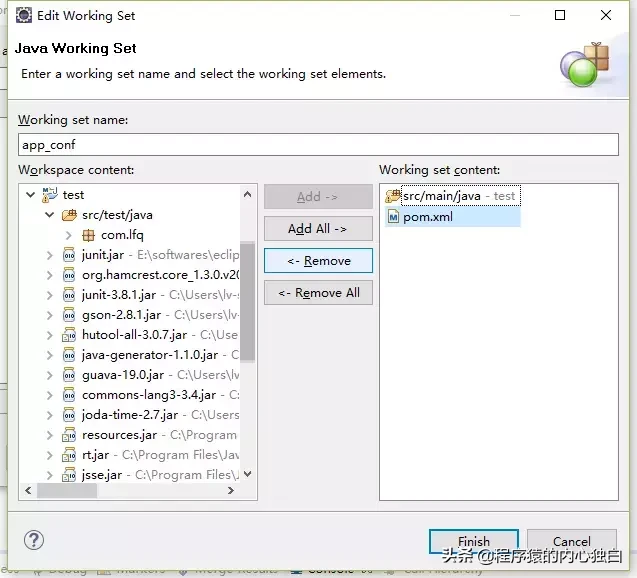Expand the junit-3.8.1.jar entry

[50, 294]
